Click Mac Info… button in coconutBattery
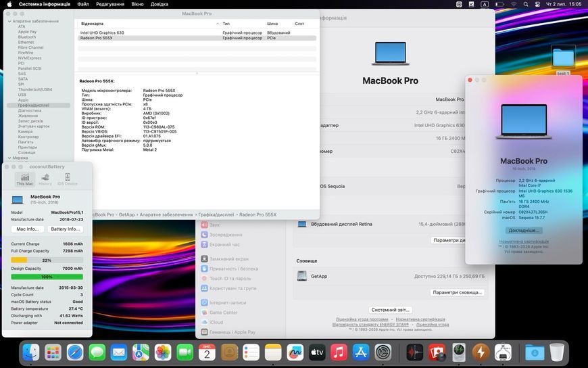Image resolution: width=588 pixels, height=368 pixels. (x=28, y=229)
